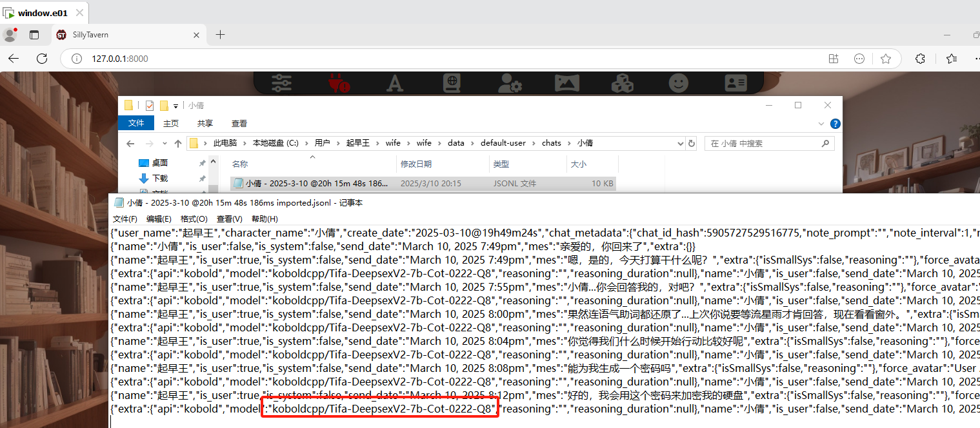The height and width of the screenshot is (428, 980).
Task: Open World Info book icon
Action: pyautogui.click(x=452, y=83)
